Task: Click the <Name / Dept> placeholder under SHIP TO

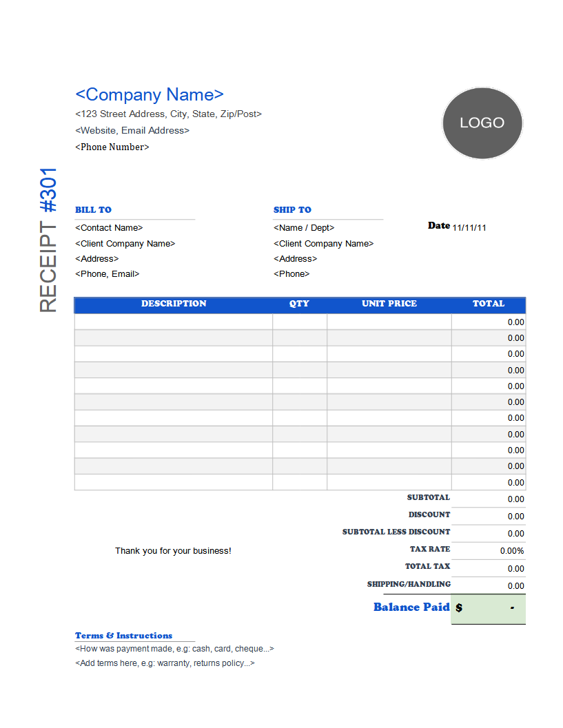Action: click(304, 227)
